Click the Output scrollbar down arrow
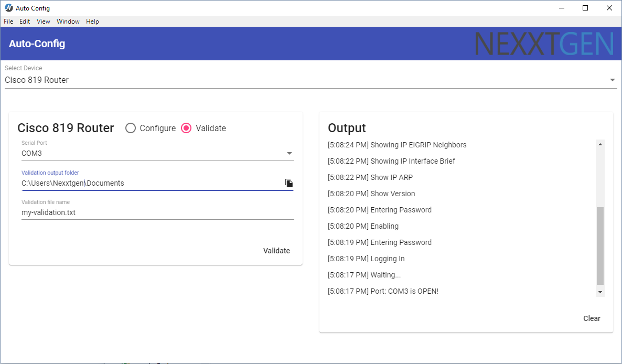This screenshot has width=622, height=364. 600,292
